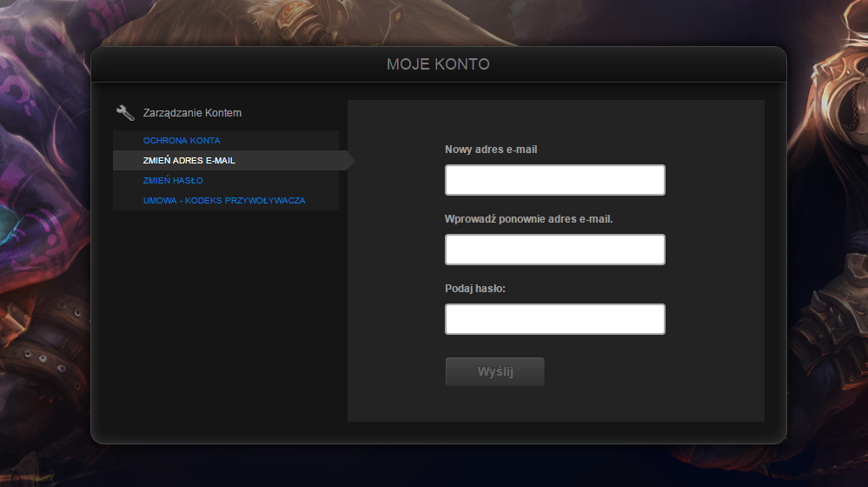Open the OCHRONA KONTA section
Viewport: 868px width, 487px height.
(x=182, y=141)
